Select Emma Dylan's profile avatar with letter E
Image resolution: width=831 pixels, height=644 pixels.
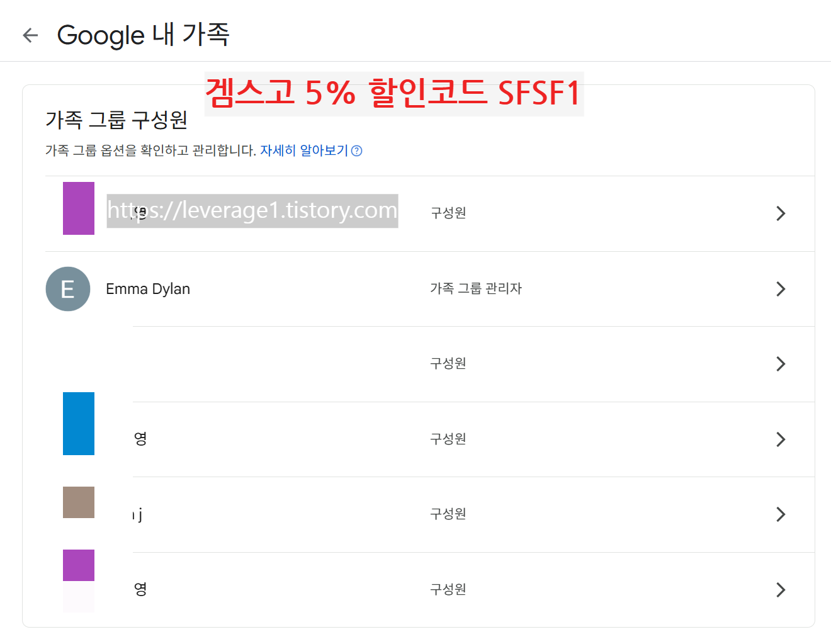point(67,289)
